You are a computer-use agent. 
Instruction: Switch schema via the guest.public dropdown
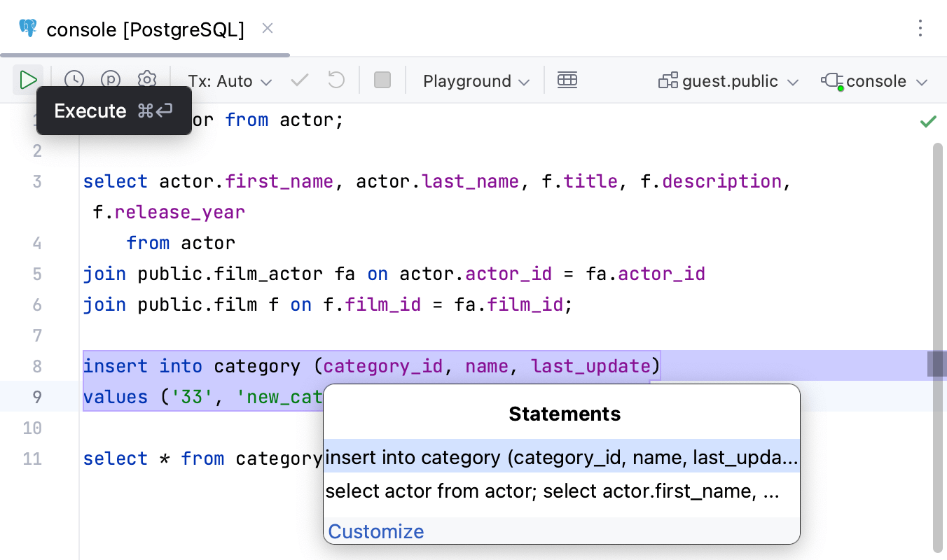point(727,80)
